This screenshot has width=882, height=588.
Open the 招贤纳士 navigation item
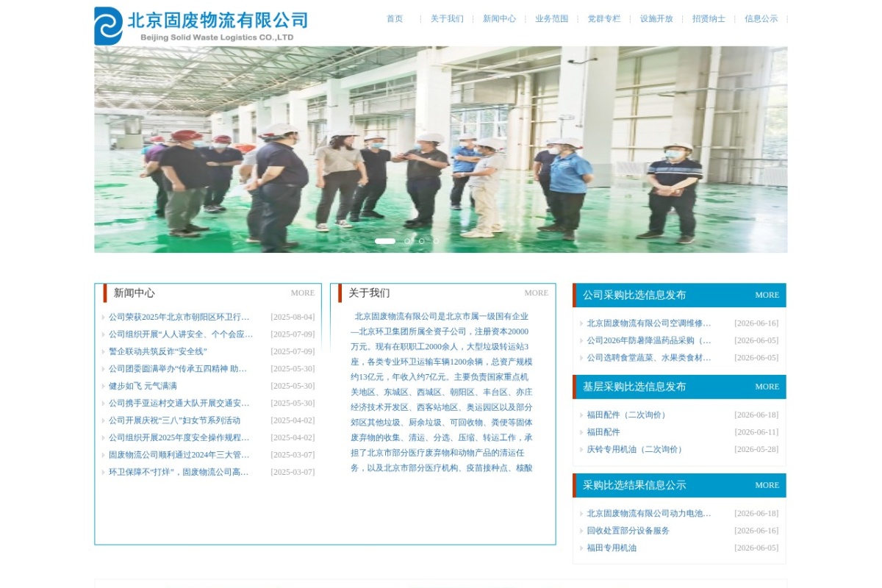[709, 19]
